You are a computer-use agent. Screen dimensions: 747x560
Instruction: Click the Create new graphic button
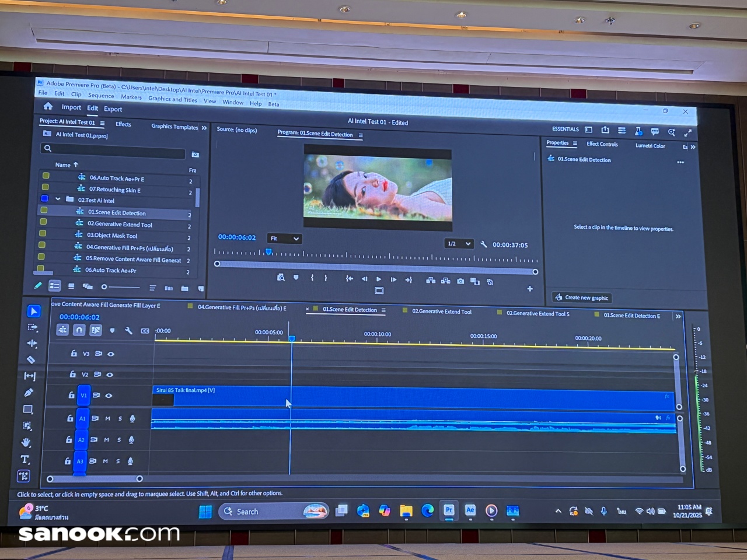tap(581, 297)
